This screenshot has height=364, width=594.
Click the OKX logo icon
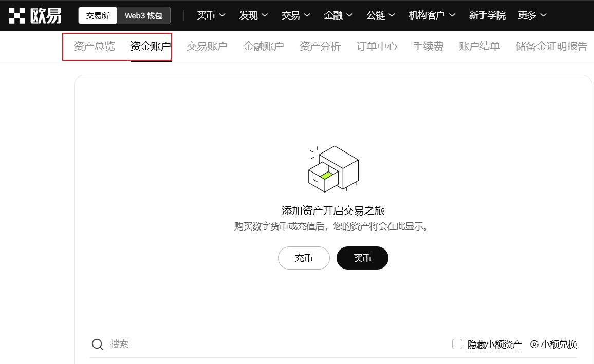(x=18, y=14)
